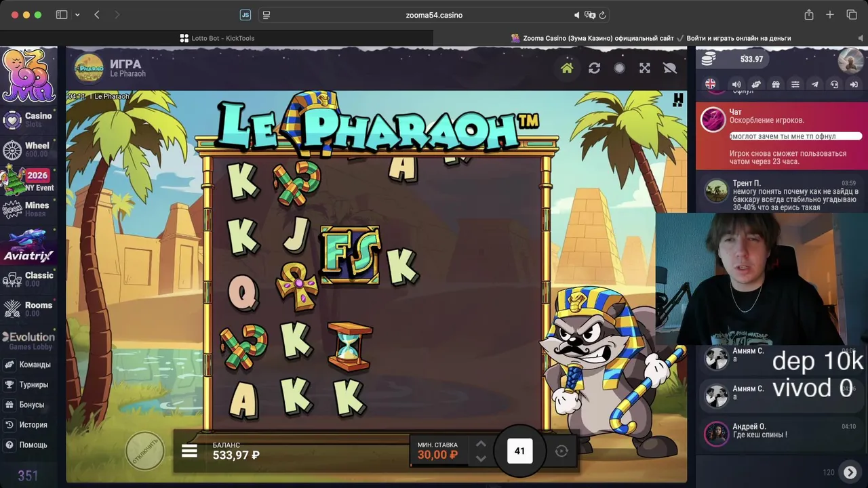The height and width of the screenshot is (488, 868).
Task: Toggle the hide-mode crossed icon
Action: coord(670,68)
